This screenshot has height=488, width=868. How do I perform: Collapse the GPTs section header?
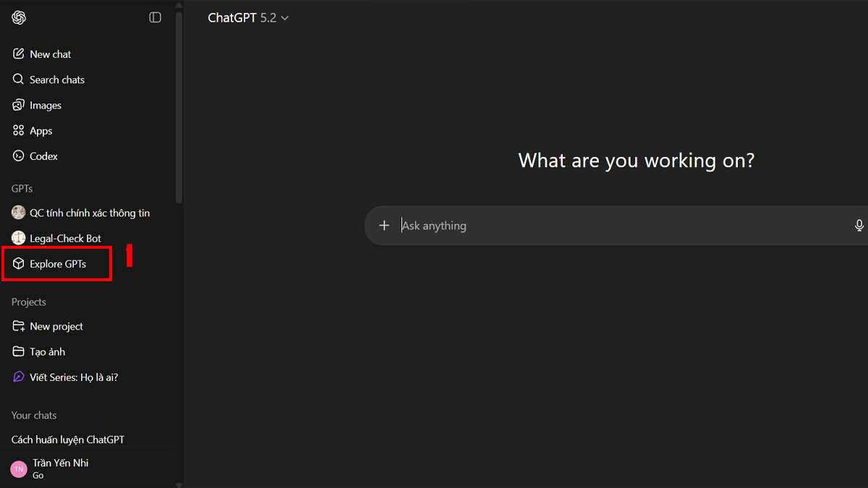[x=22, y=189]
